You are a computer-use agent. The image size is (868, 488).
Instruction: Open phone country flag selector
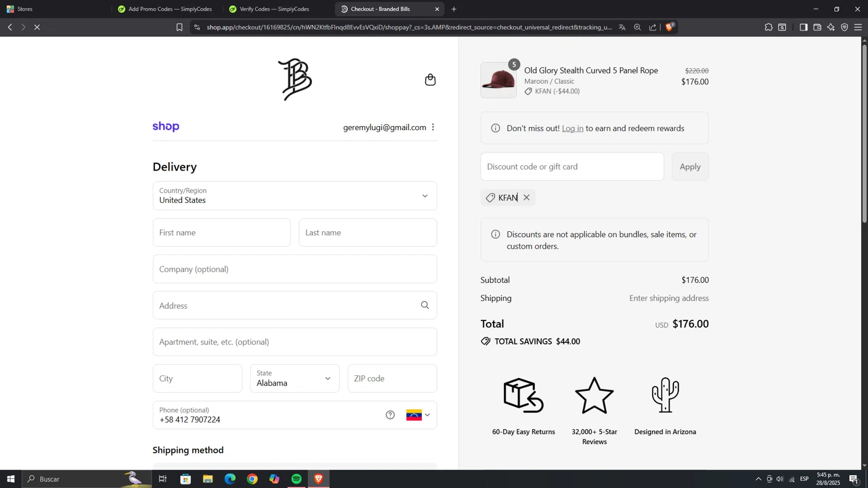pyautogui.click(x=418, y=415)
